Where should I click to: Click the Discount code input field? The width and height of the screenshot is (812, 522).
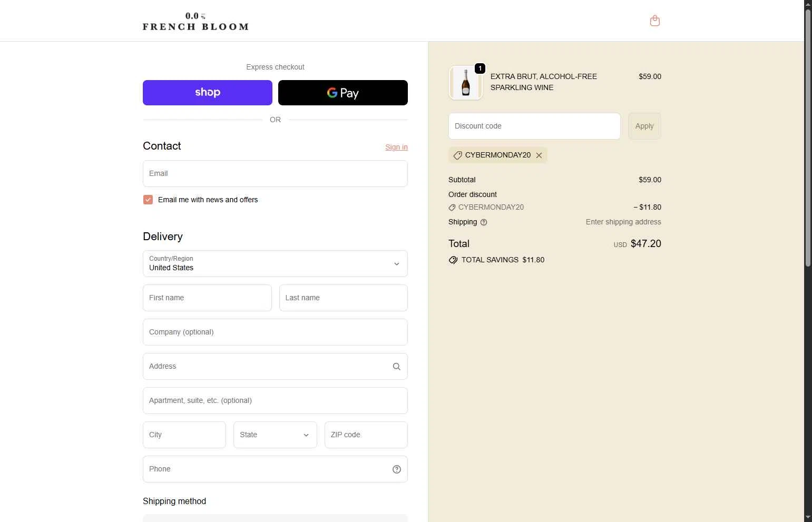534,126
